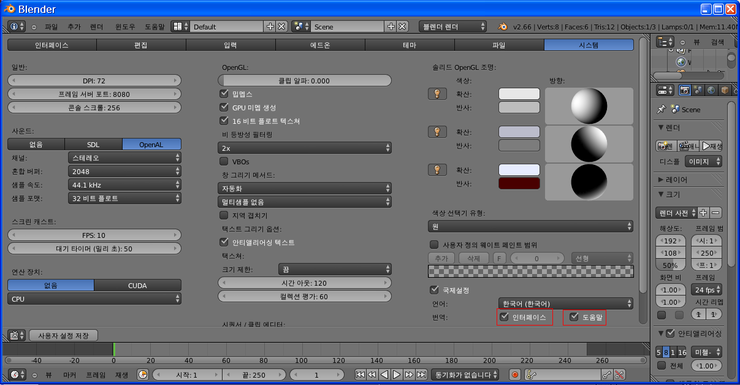Click the delete keyframe crossed-key icon
Viewport: 740px width, 385px height.
click(620, 375)
